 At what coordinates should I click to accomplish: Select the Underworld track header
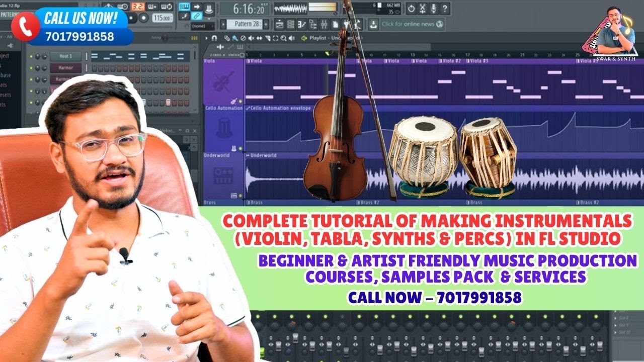pyautogui.click(x=223, y=175)
